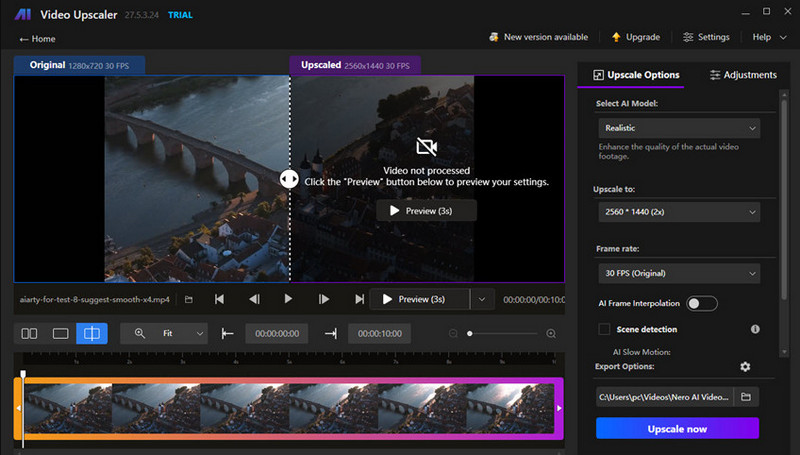Viewport: 800px width, 455px height.
Task: Browse for output folder icon
Action: click(x=745, y=397)
